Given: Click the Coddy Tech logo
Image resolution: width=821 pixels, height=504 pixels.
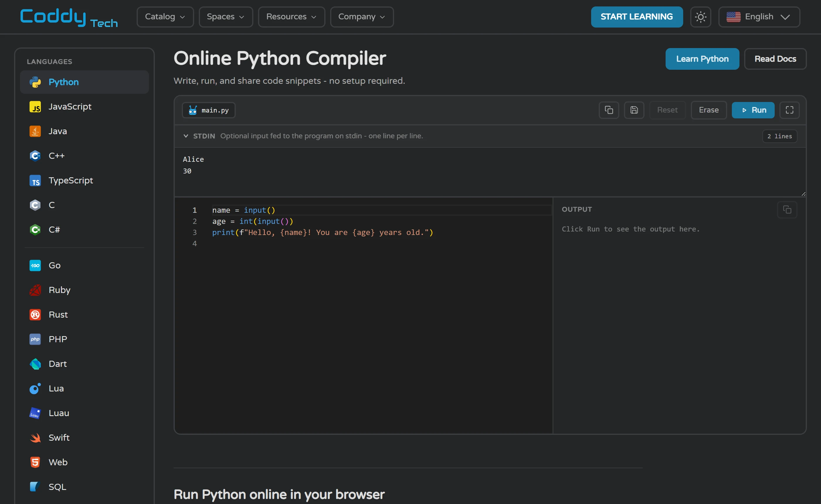Looking at the screenshot, I should pos(69,17).
